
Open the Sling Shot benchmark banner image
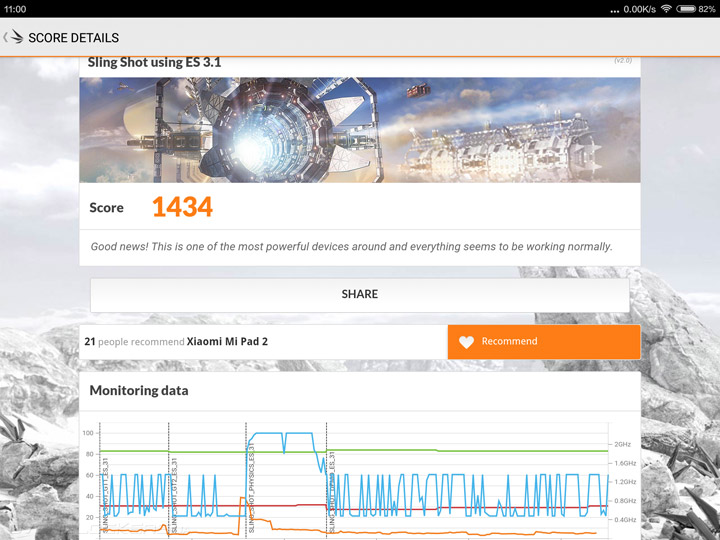click(360, 130)
